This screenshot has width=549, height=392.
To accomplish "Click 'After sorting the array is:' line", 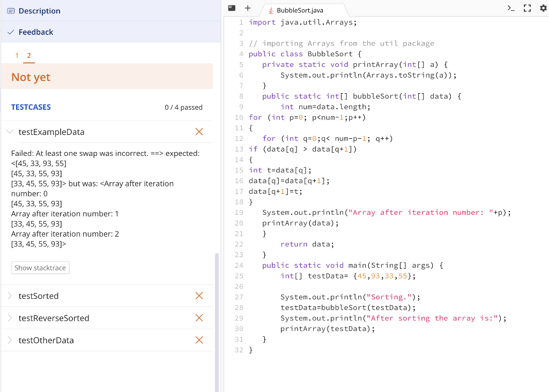I will [393, 318].
